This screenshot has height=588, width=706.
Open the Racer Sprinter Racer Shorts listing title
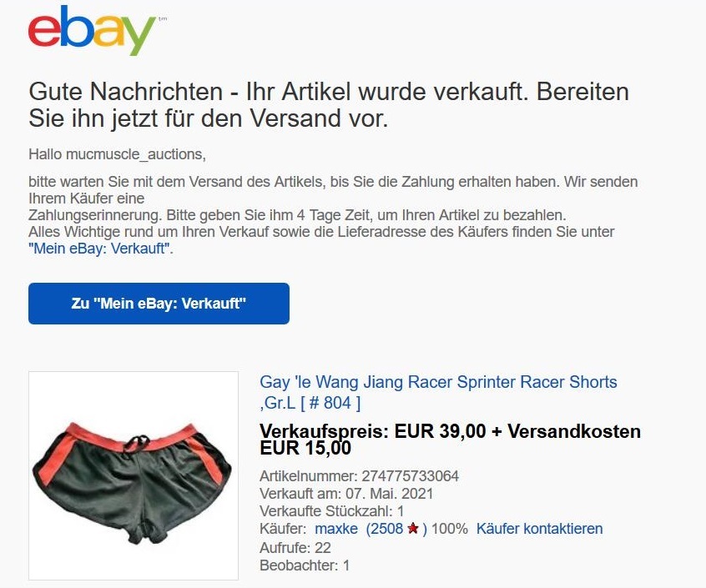438,392
